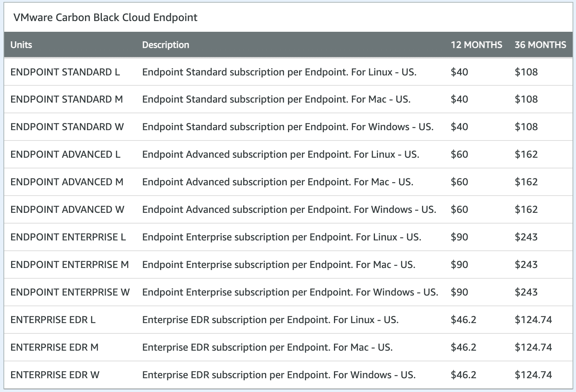Screen dimensions: 576x392
Task: Click the $40 price for ENDPOINT STANDARD L
Action: [459, 72]
